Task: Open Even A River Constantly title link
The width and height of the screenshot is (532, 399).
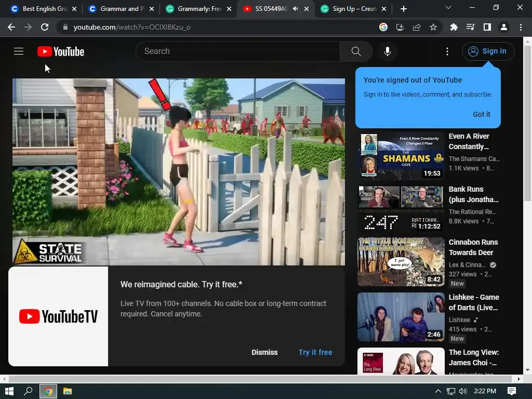Action: click(469, 141)
